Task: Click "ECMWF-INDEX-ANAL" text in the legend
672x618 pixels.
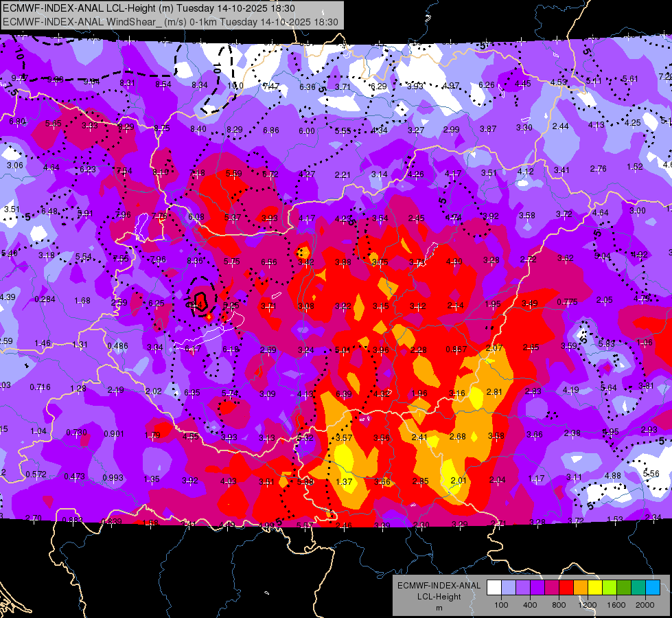Action: (439, 586)
